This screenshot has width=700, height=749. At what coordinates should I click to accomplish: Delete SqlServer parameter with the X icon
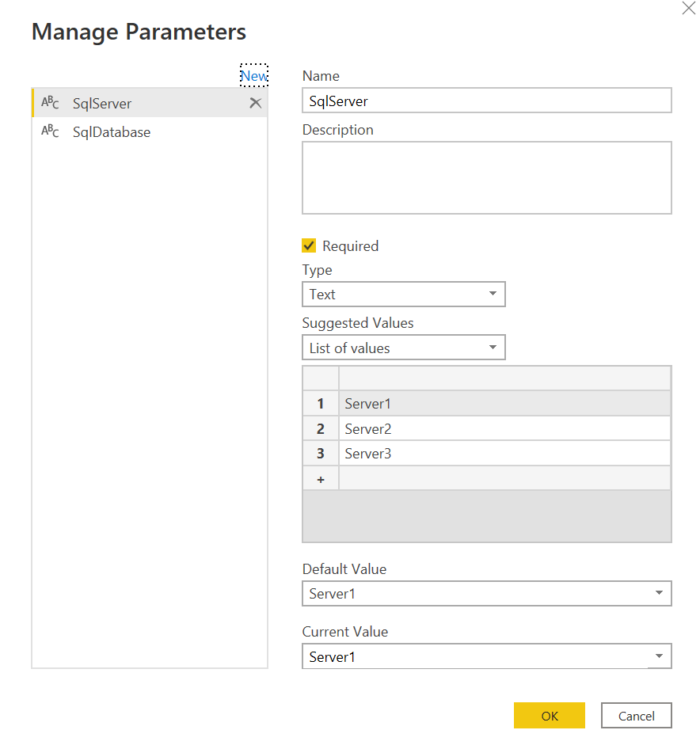click(256, 103)
